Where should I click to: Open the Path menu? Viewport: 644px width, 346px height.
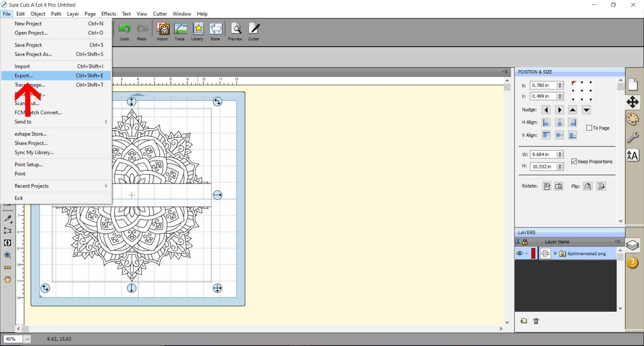(56, 14)
